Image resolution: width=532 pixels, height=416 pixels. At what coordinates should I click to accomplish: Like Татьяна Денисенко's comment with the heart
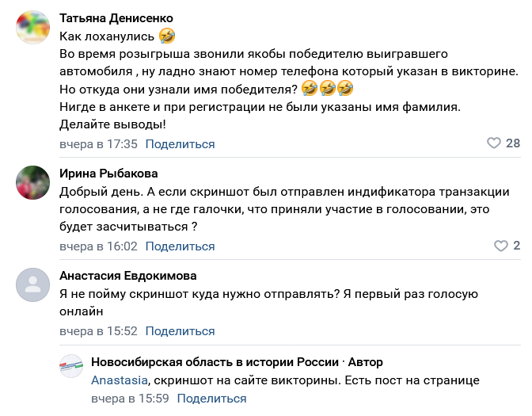pyautogui.click(x=494, y=143)
